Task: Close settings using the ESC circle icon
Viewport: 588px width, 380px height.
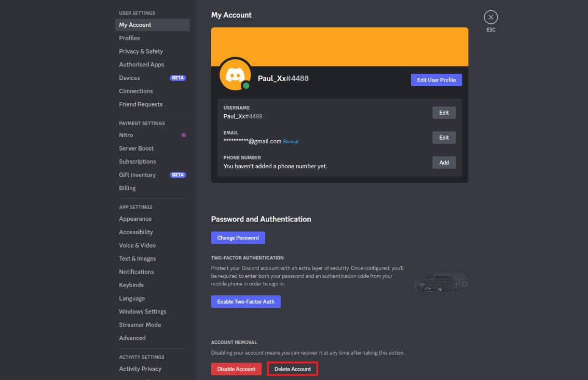Action: (x=490, y=17)
